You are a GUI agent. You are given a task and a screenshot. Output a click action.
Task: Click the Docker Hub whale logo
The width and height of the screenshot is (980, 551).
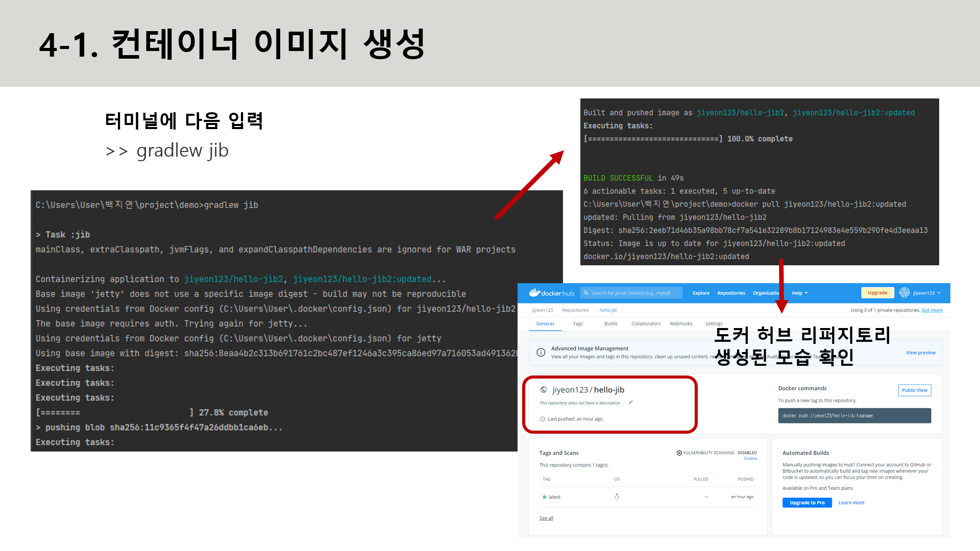(534, 293)
